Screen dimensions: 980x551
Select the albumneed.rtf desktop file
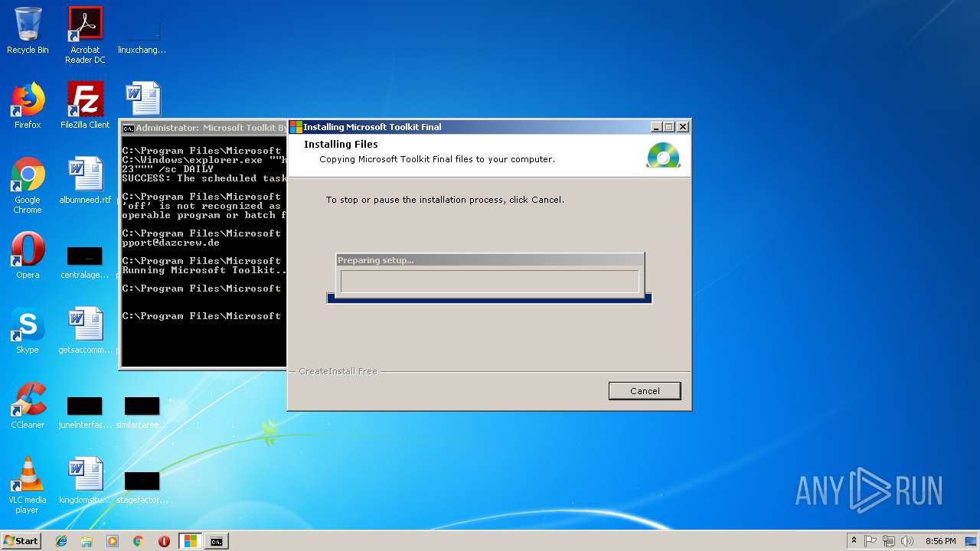click(85, 181)
